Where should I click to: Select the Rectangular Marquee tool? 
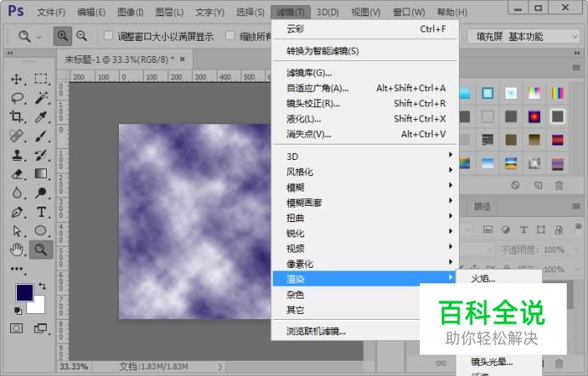click(x=41, y=79)
